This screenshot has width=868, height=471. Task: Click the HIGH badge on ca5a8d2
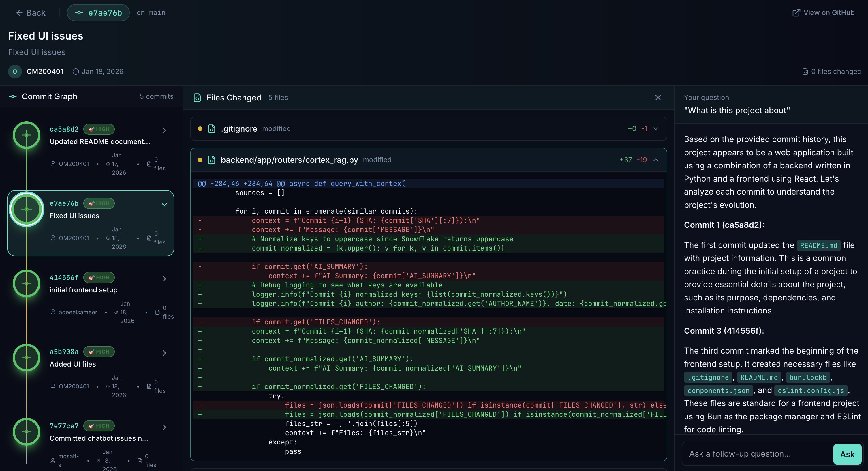tap(99, 129)
